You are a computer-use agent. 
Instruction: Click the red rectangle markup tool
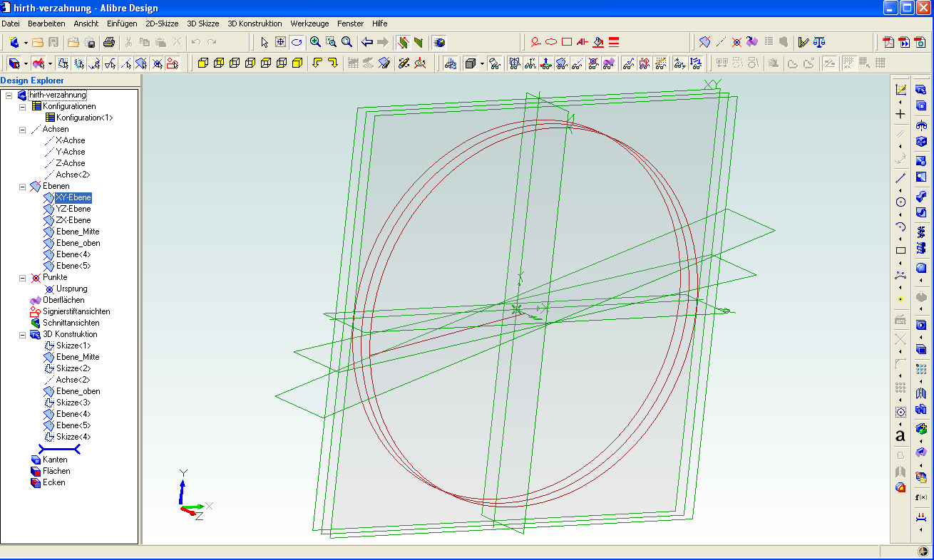point(567,42)
